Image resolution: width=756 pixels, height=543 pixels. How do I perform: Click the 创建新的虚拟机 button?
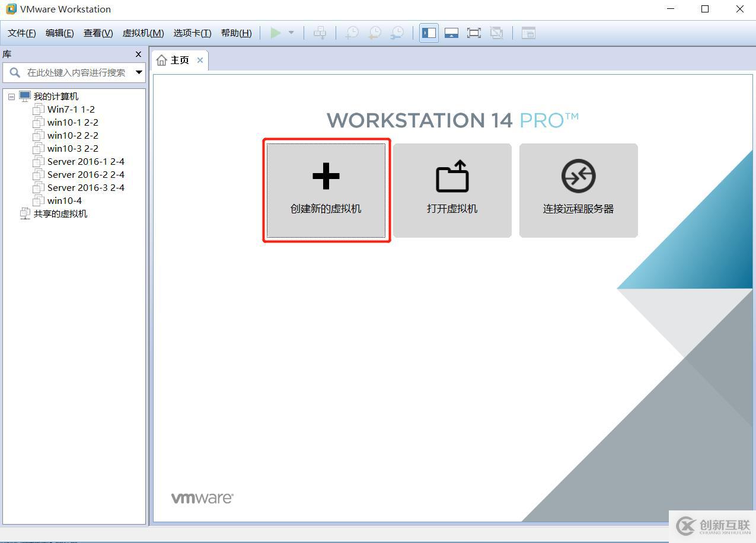pyautogui.click(x=326, y=190)
